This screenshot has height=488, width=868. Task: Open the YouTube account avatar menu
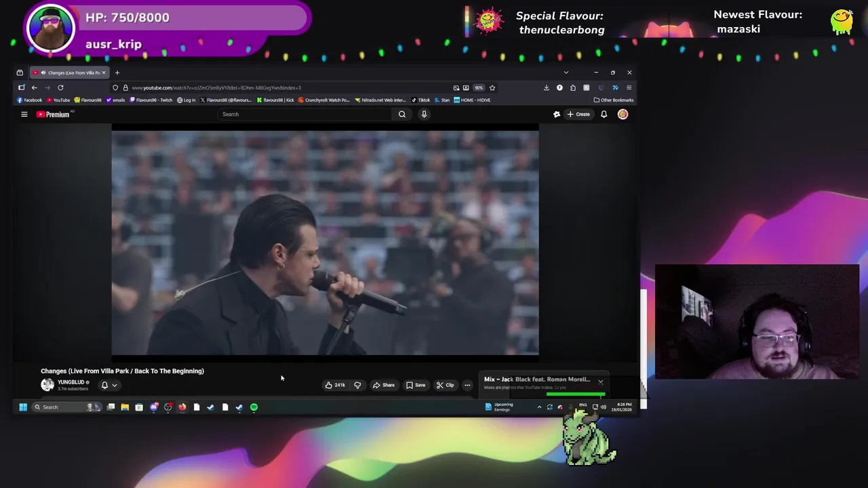(623, 115)
